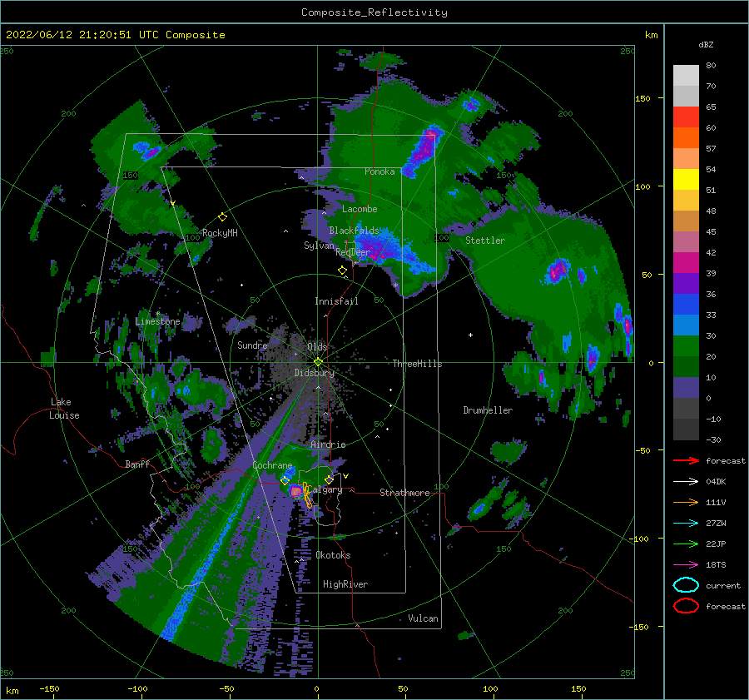The width and height of the screenshot is (749, 700).
Task: Select the Lacombe city label
Action: point(360,209)
